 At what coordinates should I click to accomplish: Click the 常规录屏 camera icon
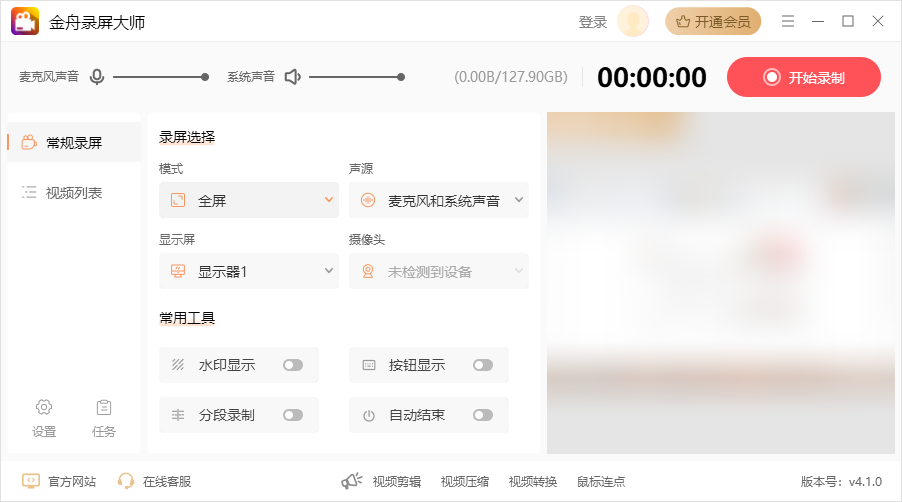tap(29, 142)
